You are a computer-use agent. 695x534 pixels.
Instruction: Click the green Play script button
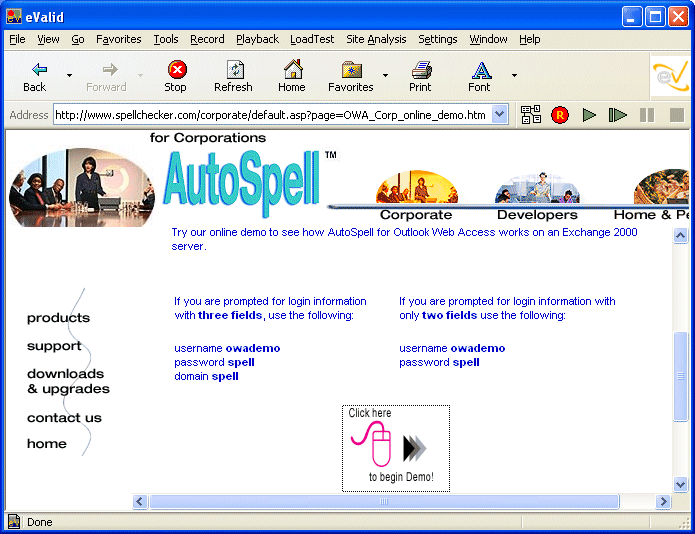click(x=589, y=115)
